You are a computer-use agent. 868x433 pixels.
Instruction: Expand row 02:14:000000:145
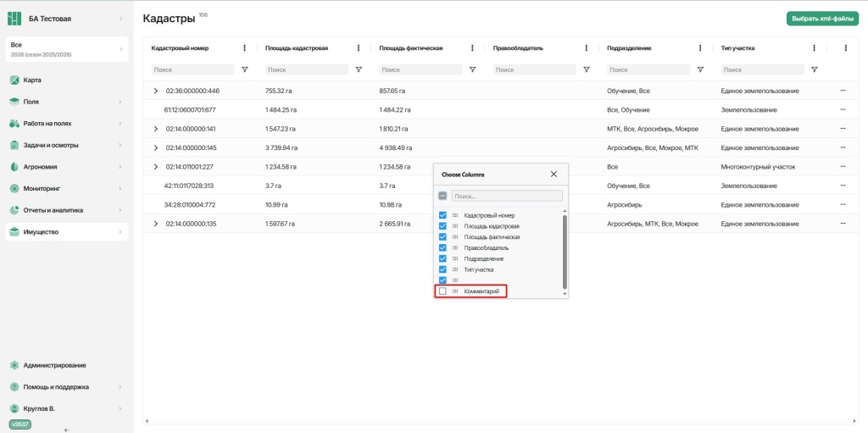(x=156, y=147)
